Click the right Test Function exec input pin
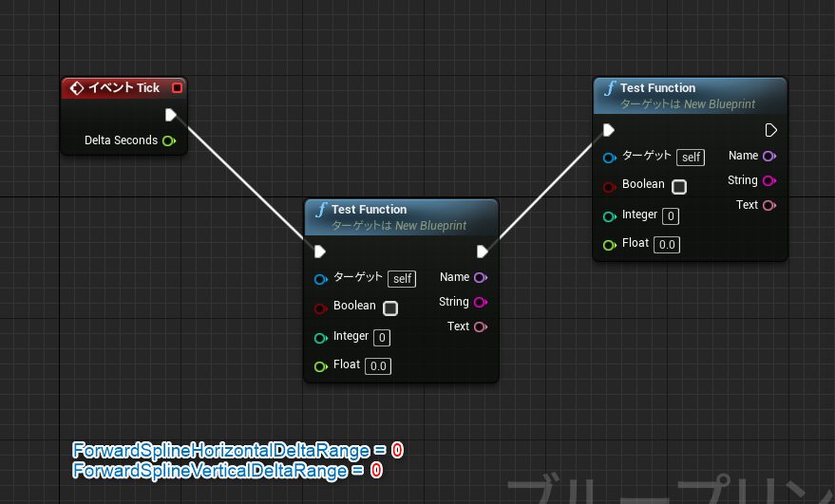The image size is (835, 504). point(609,130)
